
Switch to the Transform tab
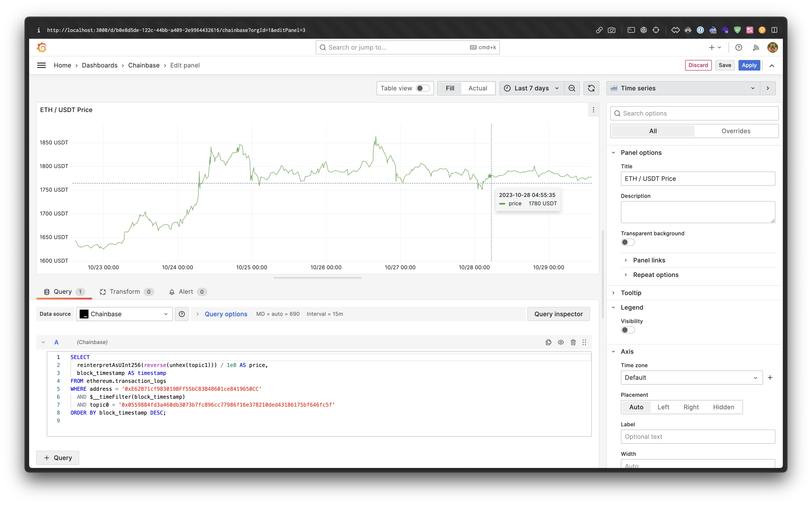point(125,292)
